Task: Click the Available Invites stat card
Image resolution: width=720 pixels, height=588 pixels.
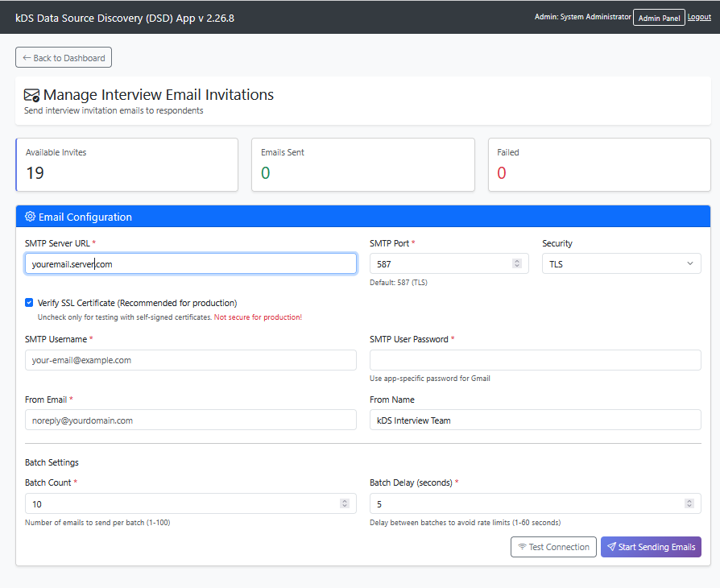Action: pyautogui.click(x=126, y=164)
